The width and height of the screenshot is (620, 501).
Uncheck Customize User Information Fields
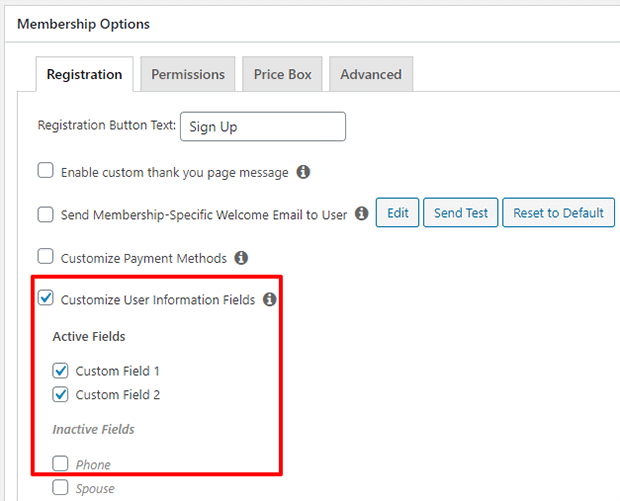(x=45, y=298)
